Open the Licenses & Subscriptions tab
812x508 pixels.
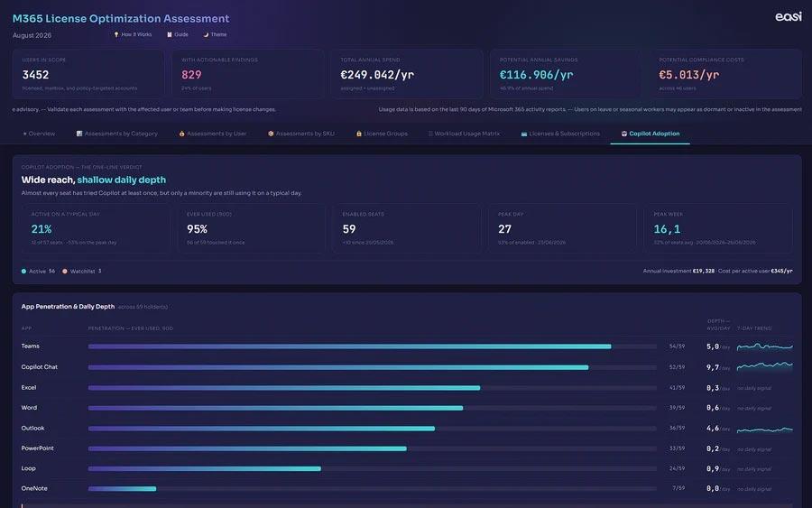coord(560,134)
